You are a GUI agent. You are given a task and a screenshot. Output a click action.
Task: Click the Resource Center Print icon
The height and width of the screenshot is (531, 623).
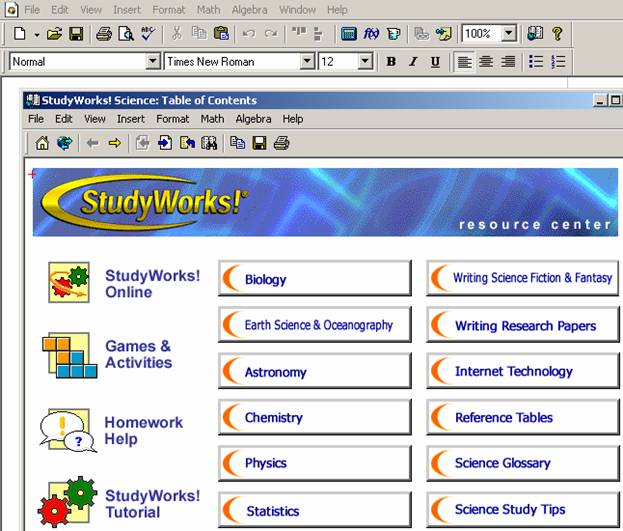281,143
